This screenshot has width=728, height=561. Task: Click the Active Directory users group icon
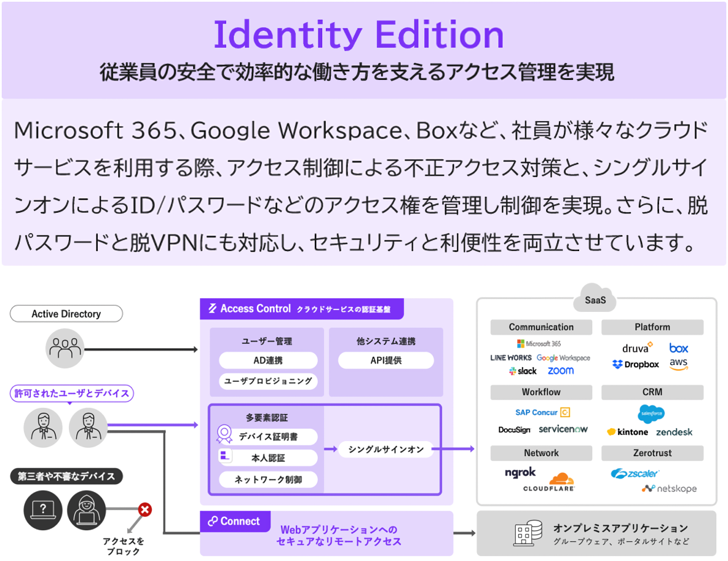click(x=65, y=348)
